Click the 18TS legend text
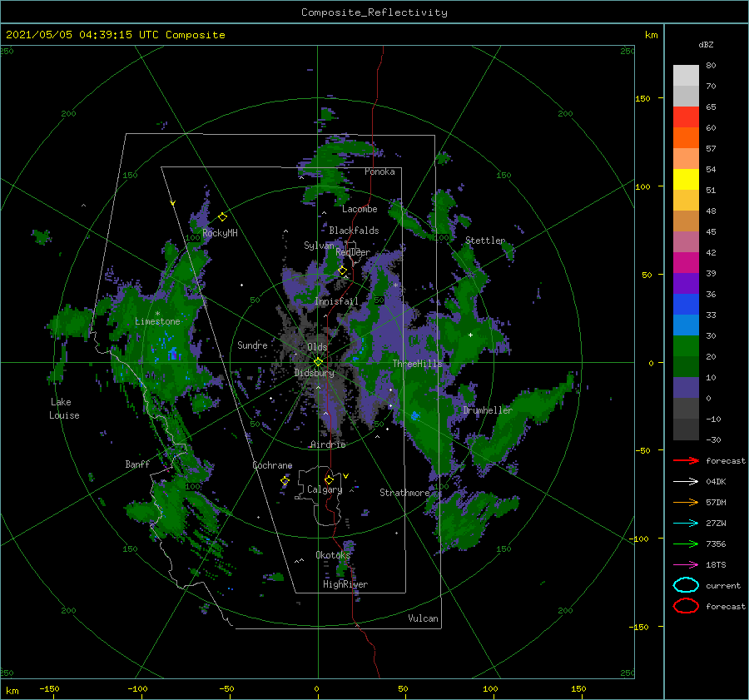 [x=716, y=565]
